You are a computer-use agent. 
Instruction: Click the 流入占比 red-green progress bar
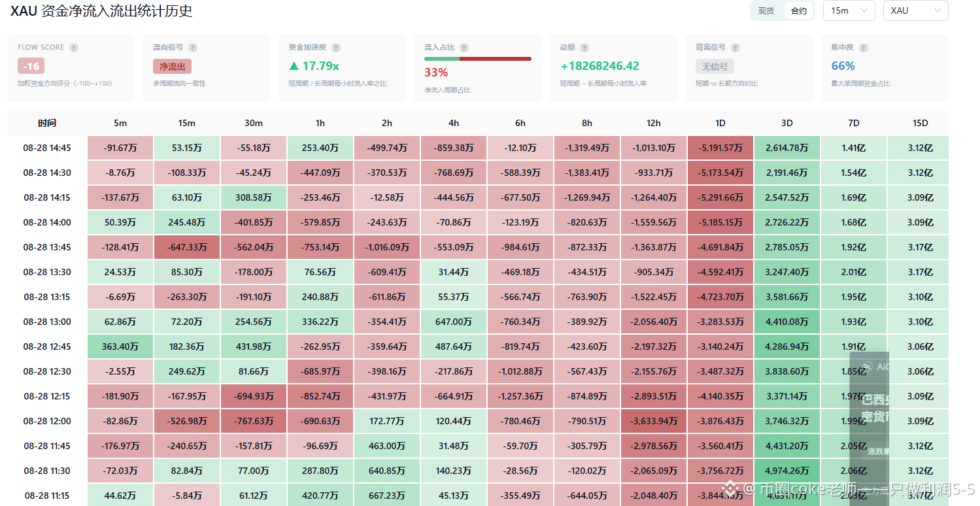(478, 59)
